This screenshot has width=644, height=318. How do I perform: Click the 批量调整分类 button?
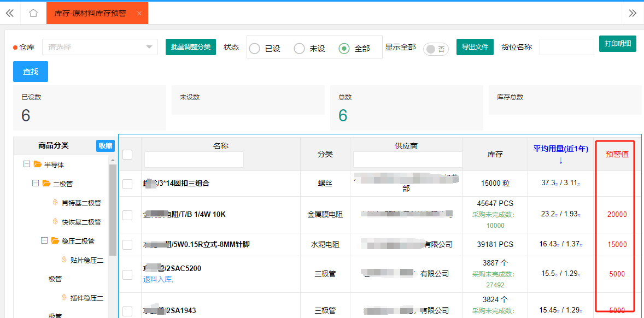point(191,47)
